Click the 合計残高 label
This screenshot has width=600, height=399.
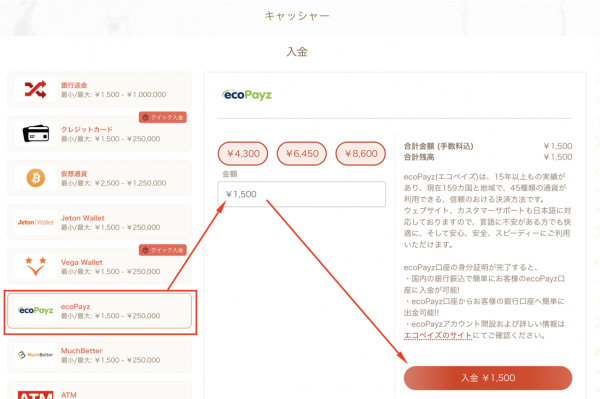click(419, 157)
